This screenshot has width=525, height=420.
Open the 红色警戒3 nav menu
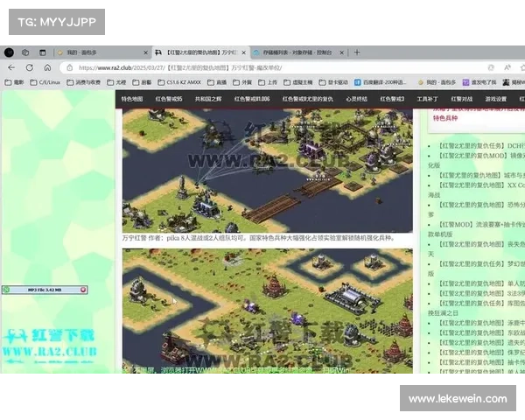coord(392,99)
